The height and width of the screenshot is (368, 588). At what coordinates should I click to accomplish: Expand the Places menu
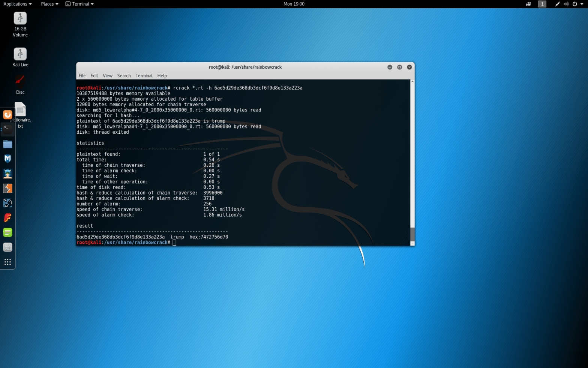point(49,4)
